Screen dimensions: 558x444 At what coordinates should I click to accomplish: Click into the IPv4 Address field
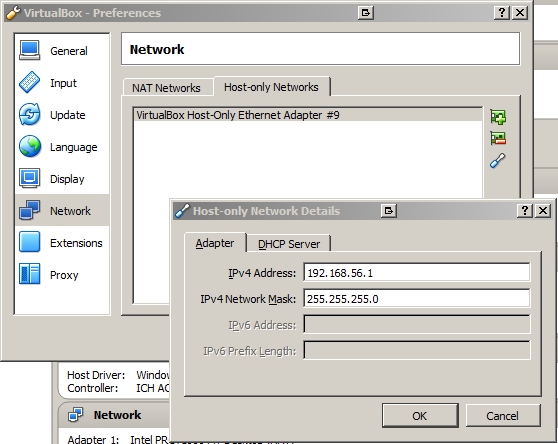(x=417, y=273)
